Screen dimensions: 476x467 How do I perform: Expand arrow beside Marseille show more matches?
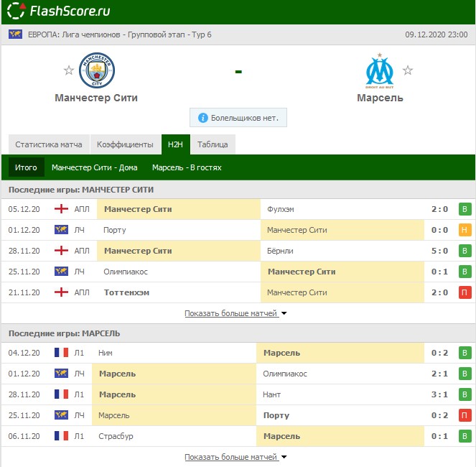click(284, 457)
